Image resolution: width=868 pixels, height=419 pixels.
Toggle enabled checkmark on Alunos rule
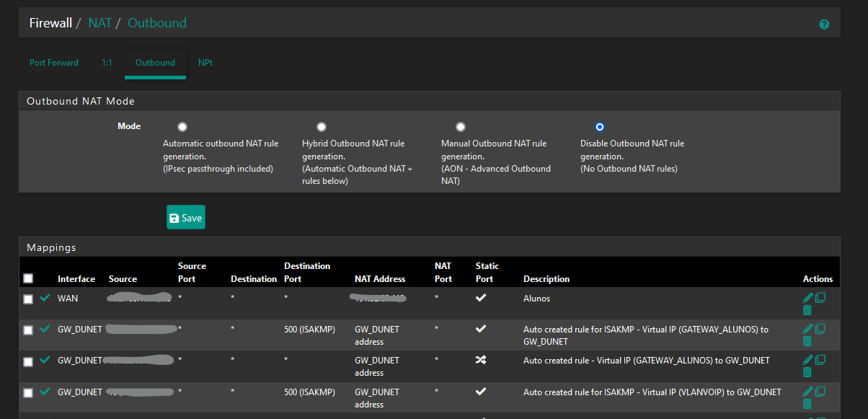(x=45, y=298)
